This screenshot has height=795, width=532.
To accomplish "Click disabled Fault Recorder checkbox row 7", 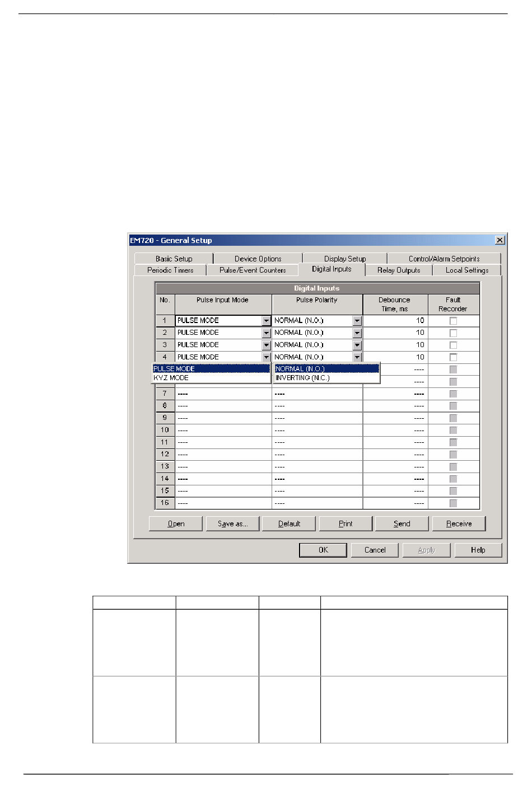I will 453,394.
